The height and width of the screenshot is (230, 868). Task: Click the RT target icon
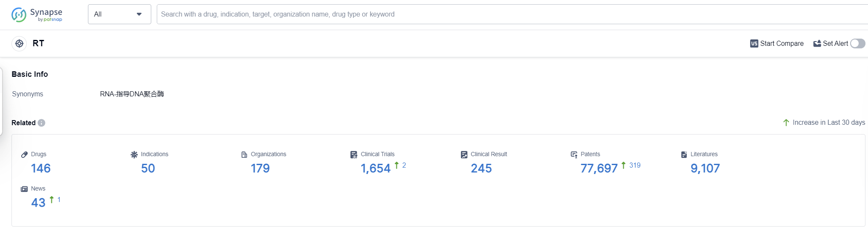(x=19, y=43)
